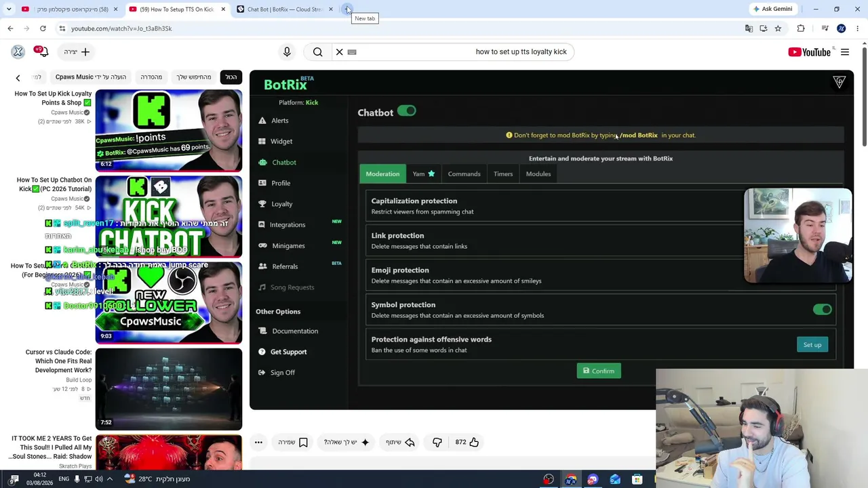Viewport: 868px width, 488px height.
Task: Open the volume icon in the system tray
Action: (99, 479)
